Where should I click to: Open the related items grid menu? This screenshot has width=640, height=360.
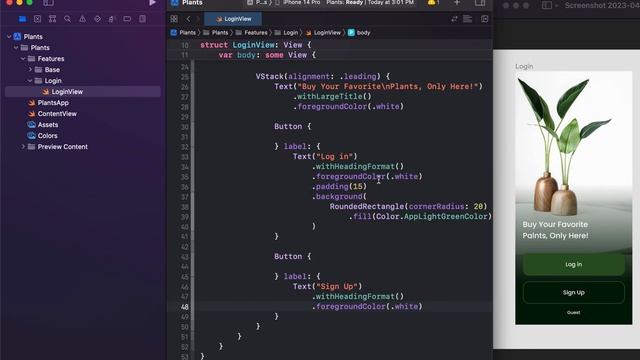click(x=174, y=19)
